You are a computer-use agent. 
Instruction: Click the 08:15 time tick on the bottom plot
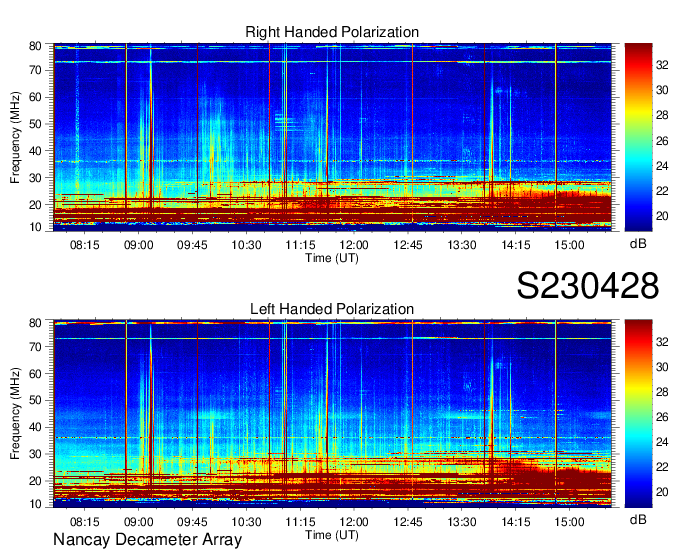[x=85, y=522]
